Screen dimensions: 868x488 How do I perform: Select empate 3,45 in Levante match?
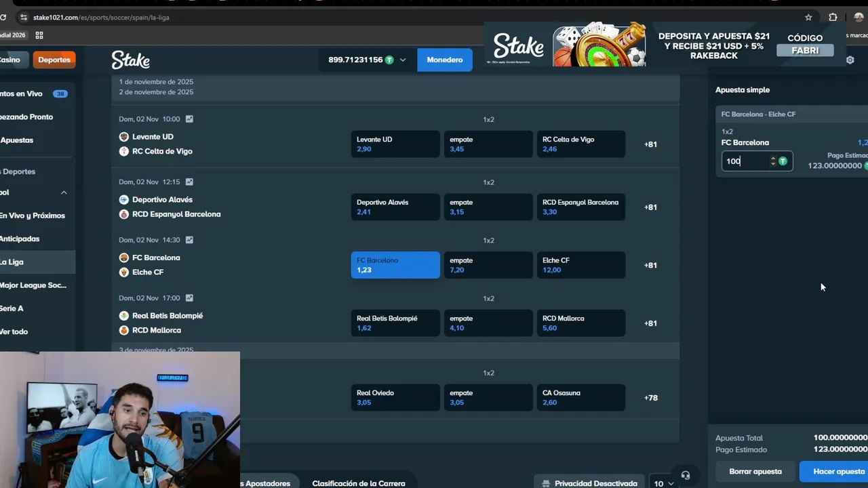point(488,144)
